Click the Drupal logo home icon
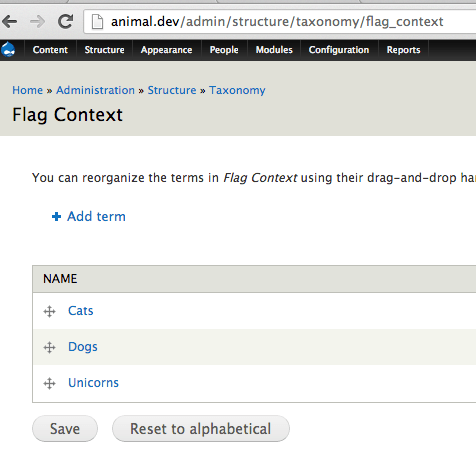This screenshot has height=475, width=476. (8, 50)
